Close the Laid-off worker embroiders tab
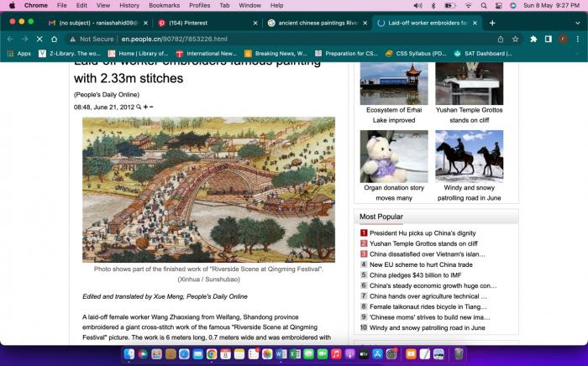588x366 pixels. pos(475,23)
